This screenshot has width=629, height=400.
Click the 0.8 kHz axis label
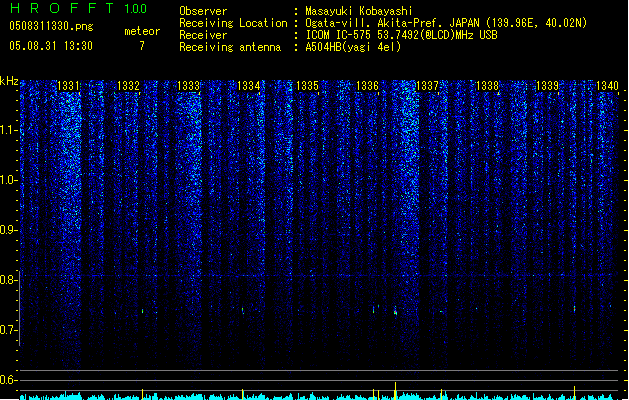(8, 280)
